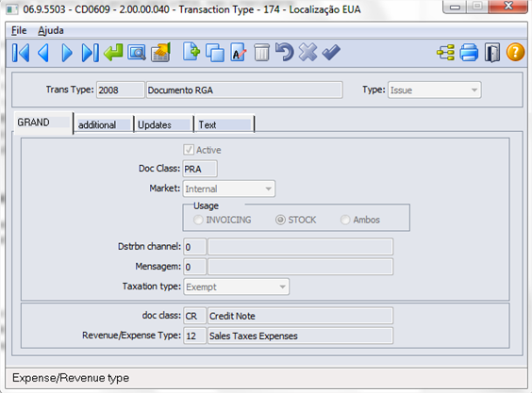Open help with orange question mark icon
Viewport: 532px width, 393px height.
pyautogui.click(x=515, y=52)
